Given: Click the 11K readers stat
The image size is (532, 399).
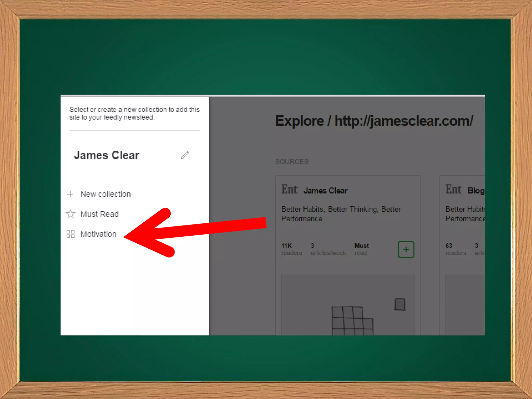Looking at the screenshot, I should pos(291,249).
